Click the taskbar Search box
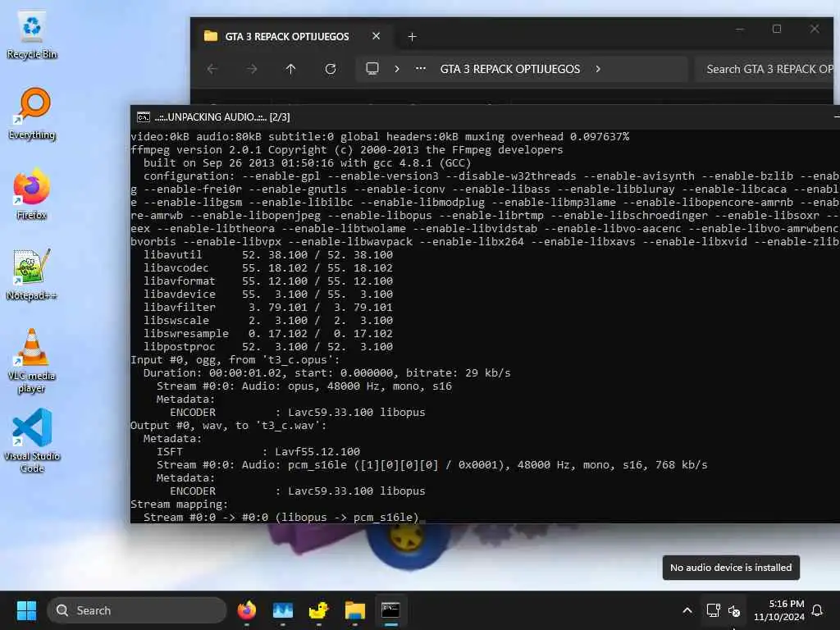 137,610
